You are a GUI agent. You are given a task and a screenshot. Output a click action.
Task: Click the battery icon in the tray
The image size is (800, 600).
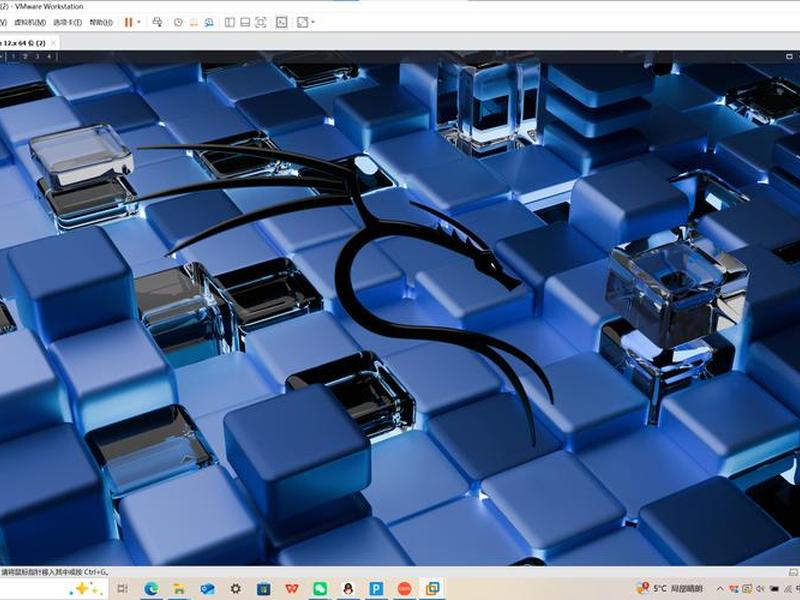pos(774,589)
